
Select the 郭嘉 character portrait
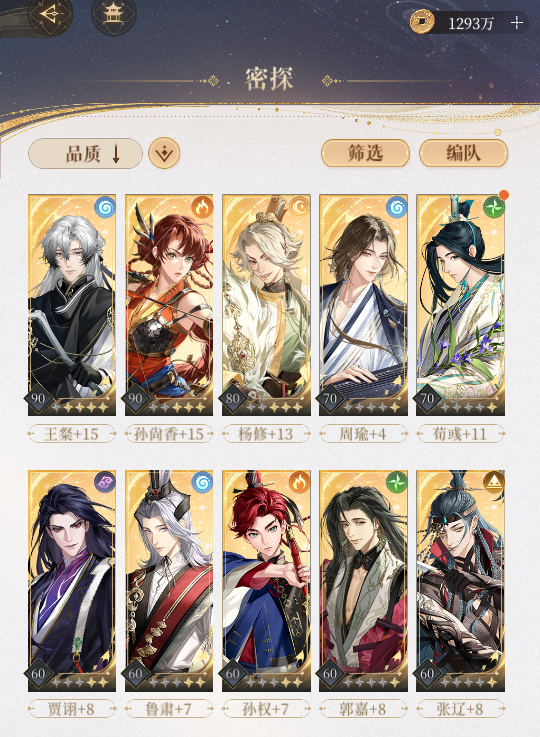[363, 580]
